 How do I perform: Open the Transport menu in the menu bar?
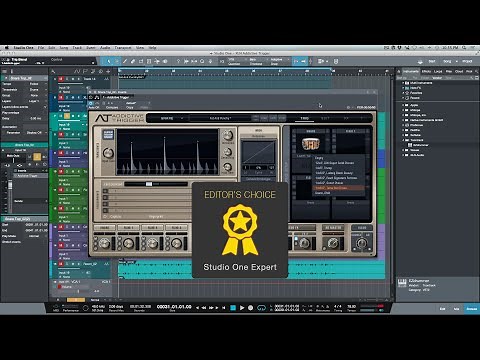(x=123, y=48)
